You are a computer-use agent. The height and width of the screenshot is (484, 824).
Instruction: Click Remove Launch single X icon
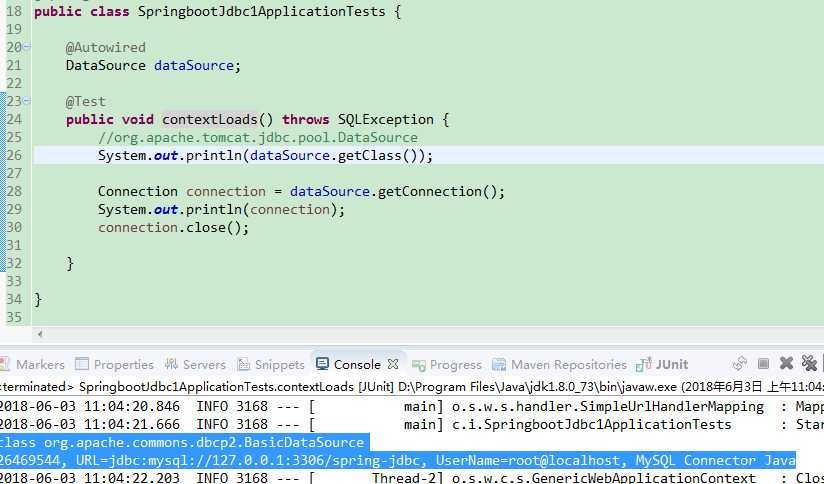[x=786, y=363]
